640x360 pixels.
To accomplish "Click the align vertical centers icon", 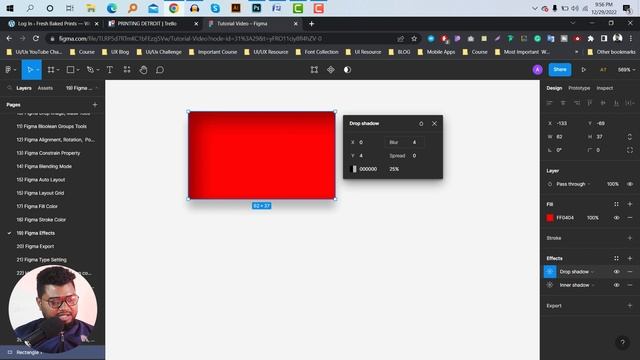I will [603, 103].
